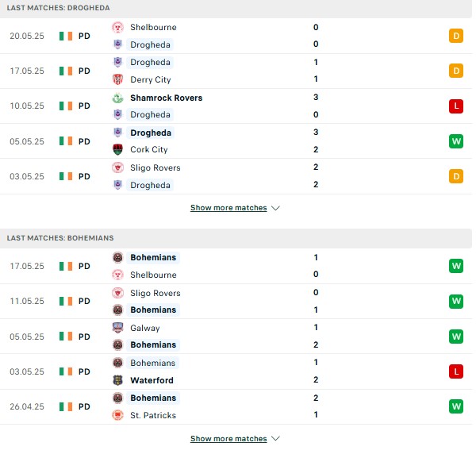Click the Galway club crest
This screenshot has width=476, height=454.
pyautogui.click(x=117, y=328)
